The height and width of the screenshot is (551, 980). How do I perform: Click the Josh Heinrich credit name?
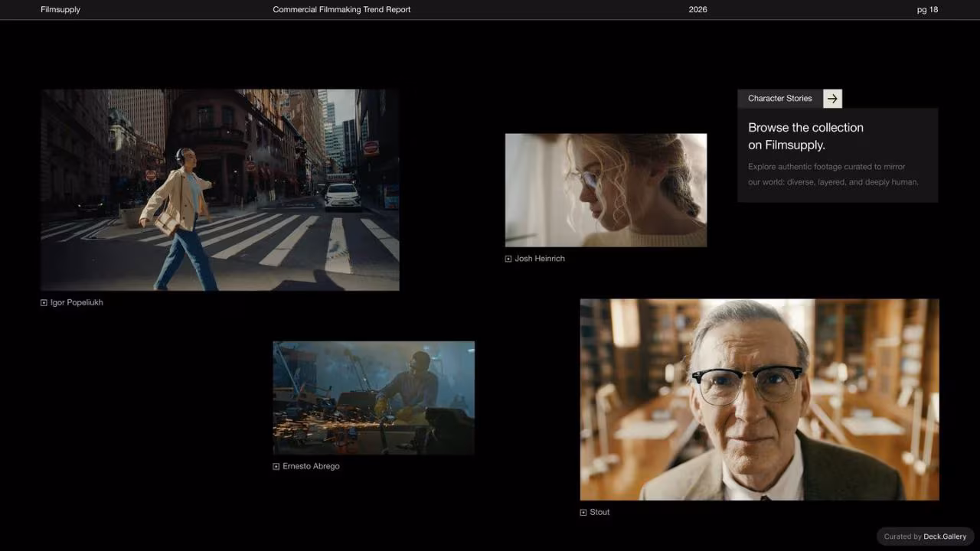click(x=540, y=259)
